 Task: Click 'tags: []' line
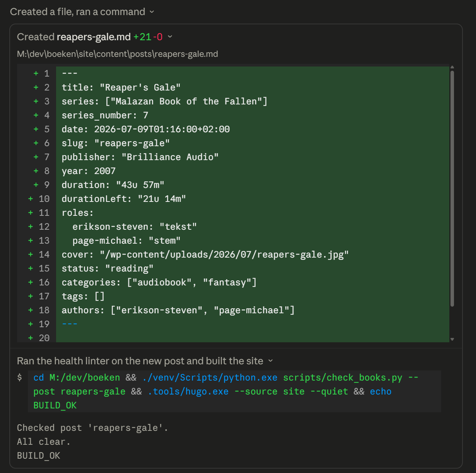pyautogui.click(x=83, y=296)
